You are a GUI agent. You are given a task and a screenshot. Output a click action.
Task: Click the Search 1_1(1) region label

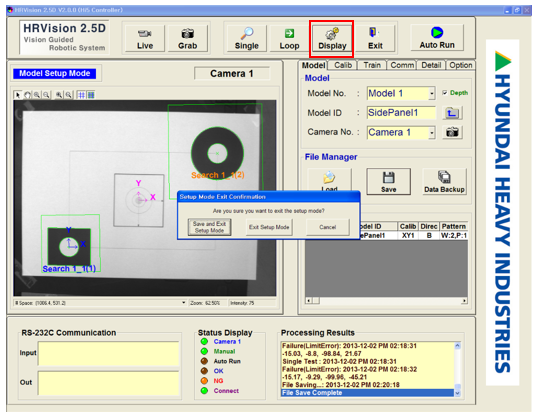coord(69,268)
